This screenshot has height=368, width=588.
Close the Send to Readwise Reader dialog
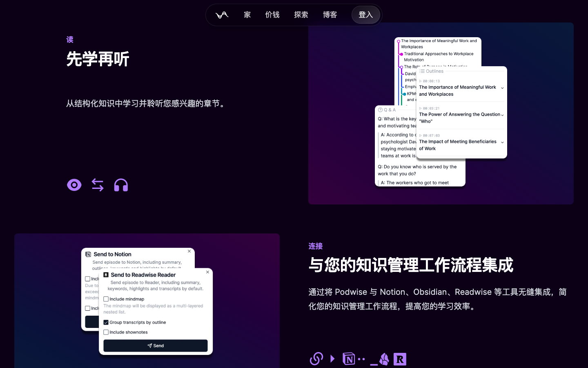coord(207,272)
